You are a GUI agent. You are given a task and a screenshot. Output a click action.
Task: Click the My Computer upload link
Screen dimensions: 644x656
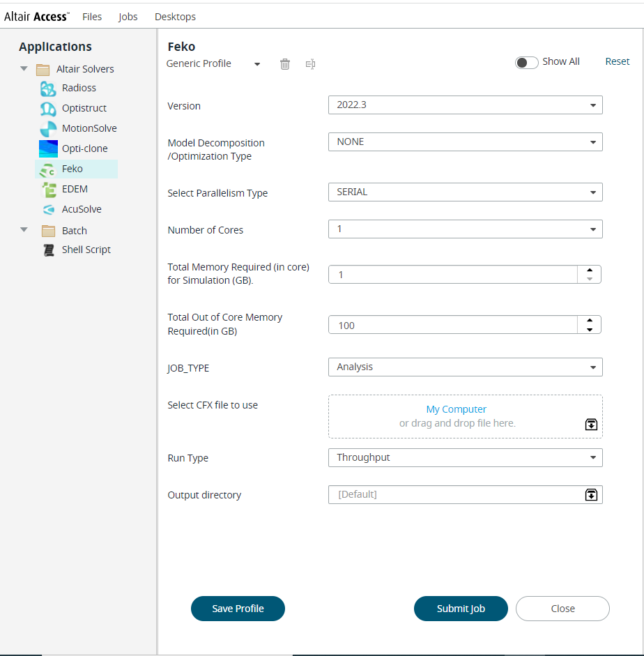pos(457,409)
